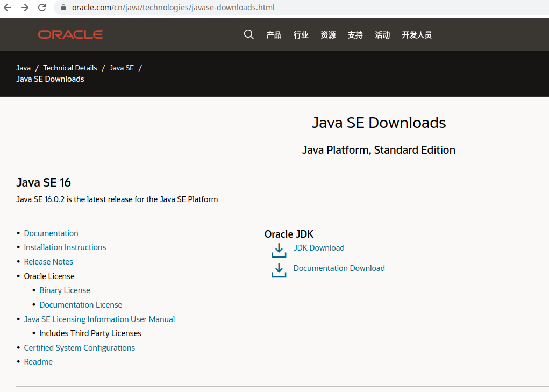
Task: Click the JDK Download arrow icon
Action: 279,250
